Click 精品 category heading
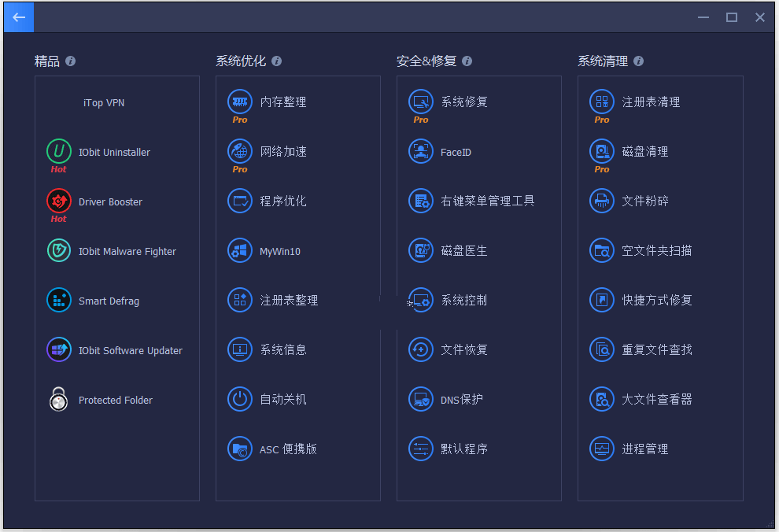This screenshot has height=532, width=779. point(46,61)
